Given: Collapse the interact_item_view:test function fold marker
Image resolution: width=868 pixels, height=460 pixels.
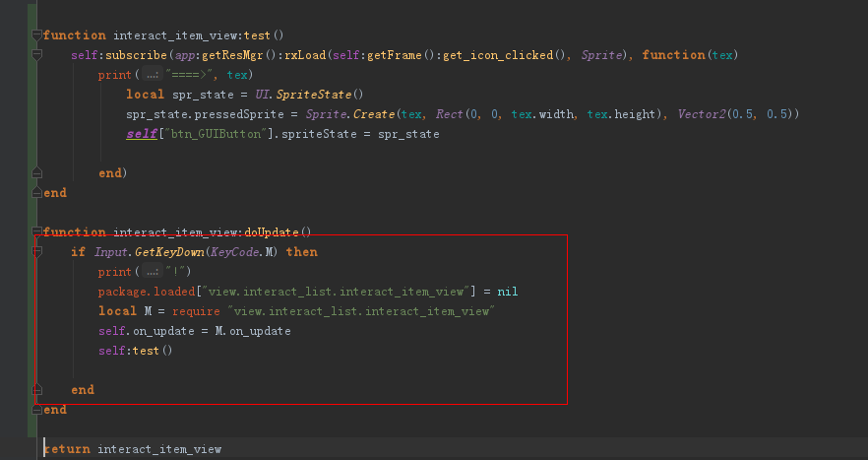Looking at the screenshot, I should pos(37,35).
